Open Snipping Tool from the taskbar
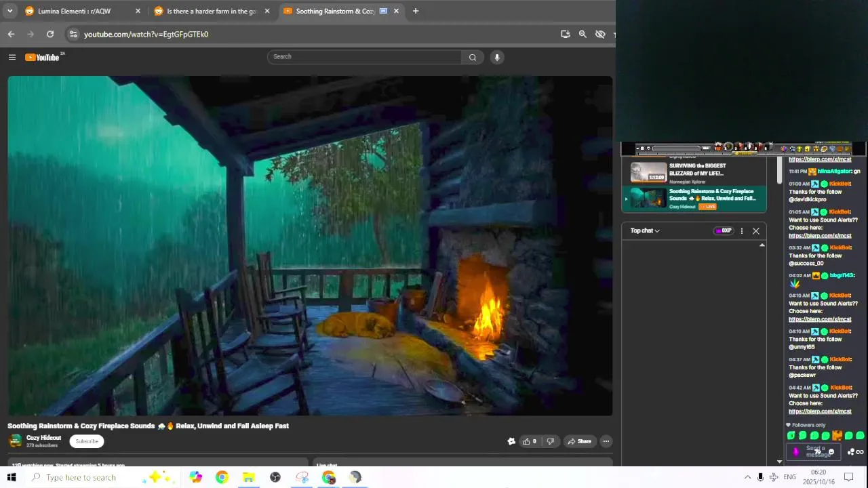The image size is (868, 488). (x=302, y=477)
